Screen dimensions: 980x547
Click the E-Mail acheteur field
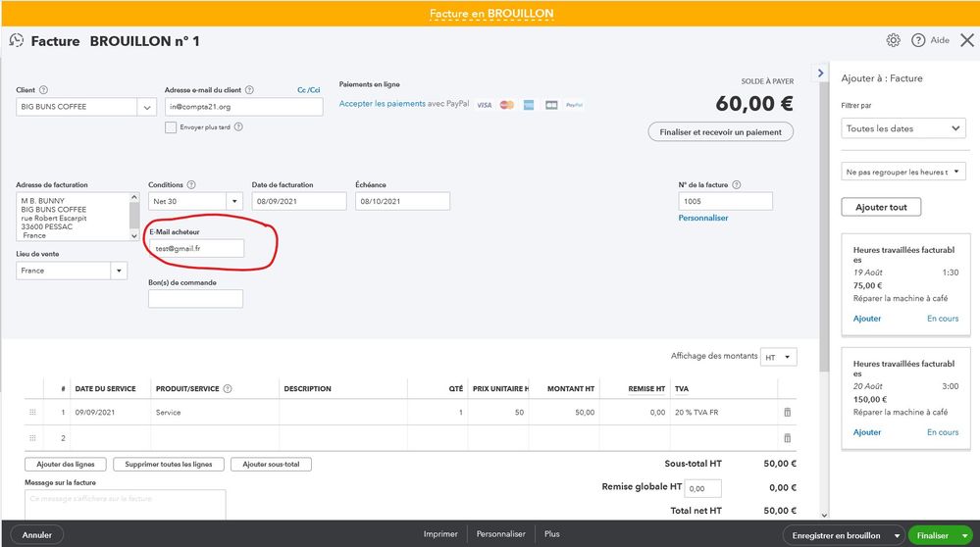197,248
